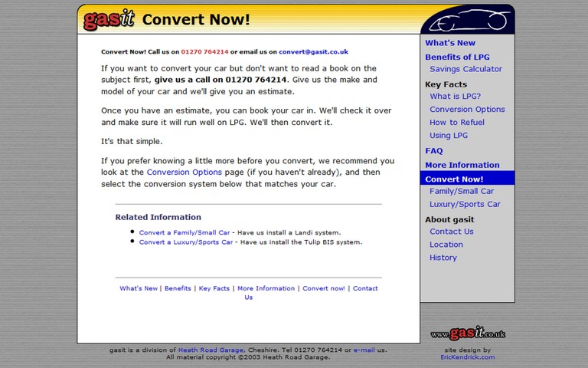Select highlighted Convert Now! sidebar item
Image resolution: width=588 pixels, height=368 pixels.
(x=467, y=178)
